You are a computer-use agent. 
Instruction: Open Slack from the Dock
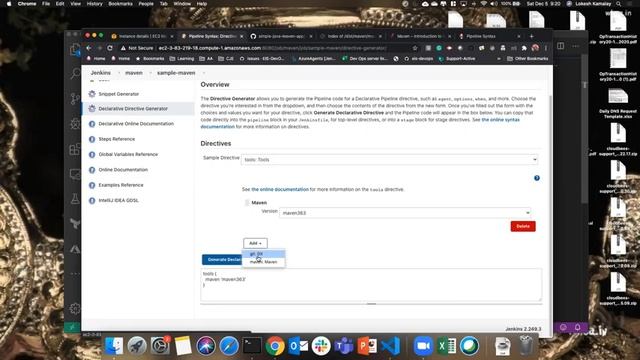[x=321, y=346]
